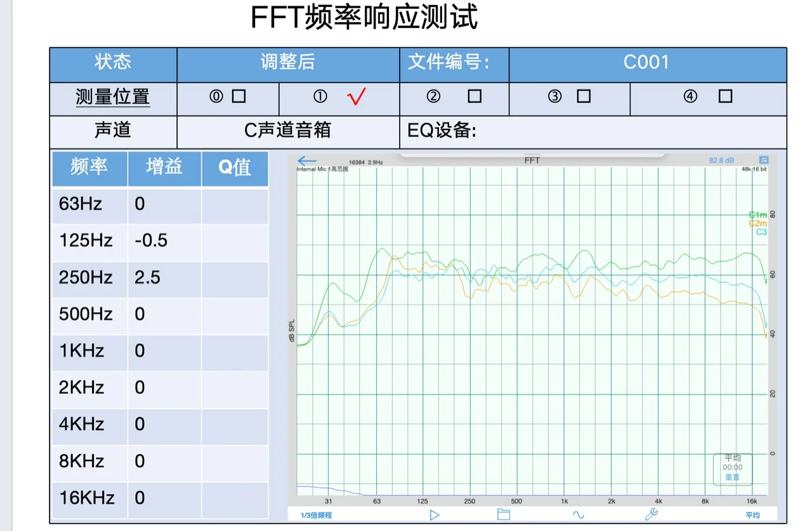
Task: Click the FFT频率响应测试 title
Action: coord(364,18)
